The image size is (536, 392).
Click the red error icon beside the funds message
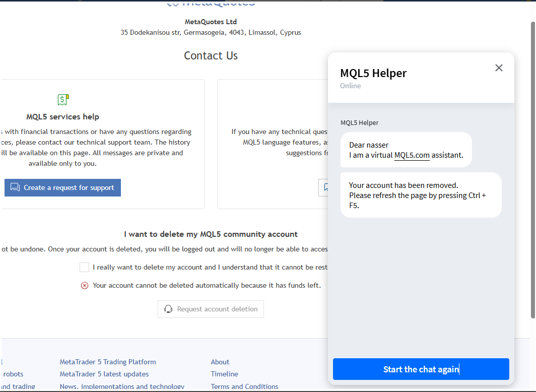coord(85,286)
